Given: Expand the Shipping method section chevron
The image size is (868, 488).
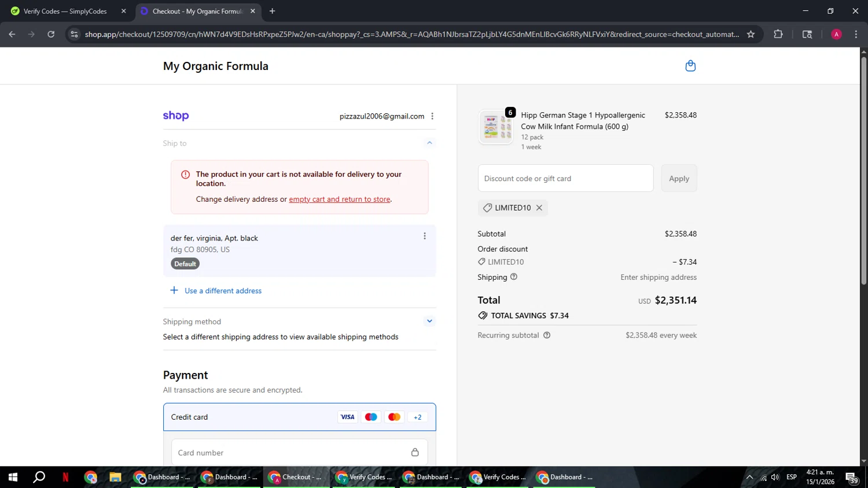Looking at the screenshot, I should (429, 321).
